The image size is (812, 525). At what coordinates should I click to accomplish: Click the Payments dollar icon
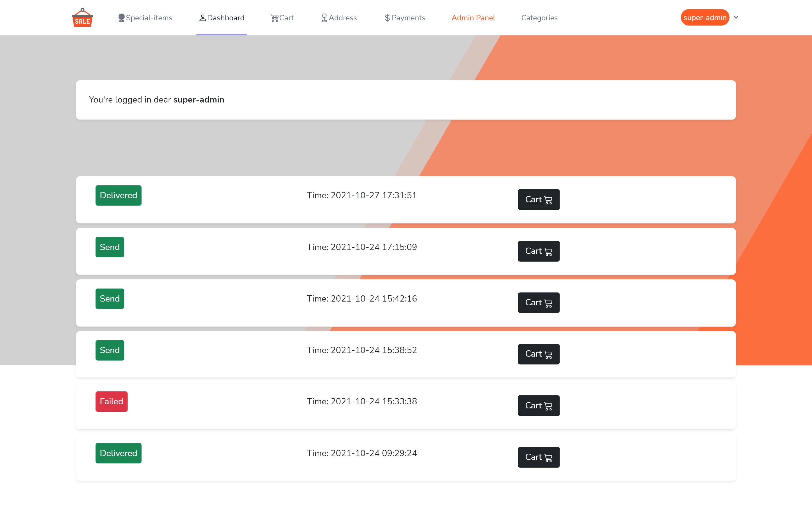click(387, 18)
